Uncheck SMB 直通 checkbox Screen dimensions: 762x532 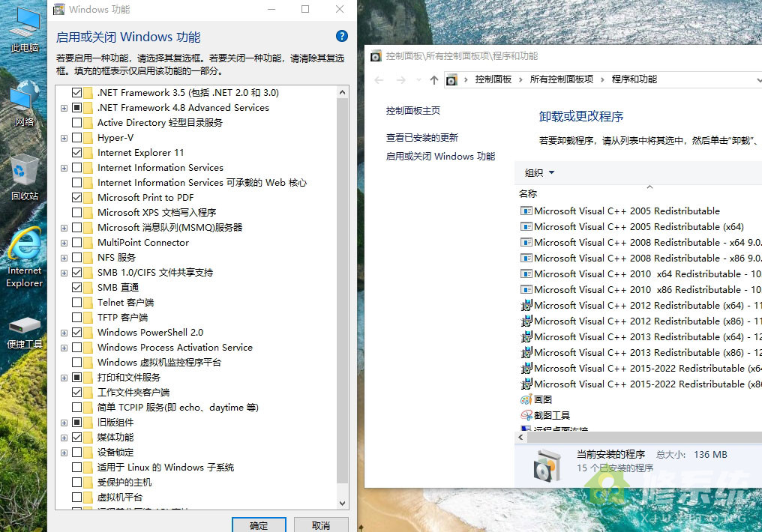click(76, 288)
